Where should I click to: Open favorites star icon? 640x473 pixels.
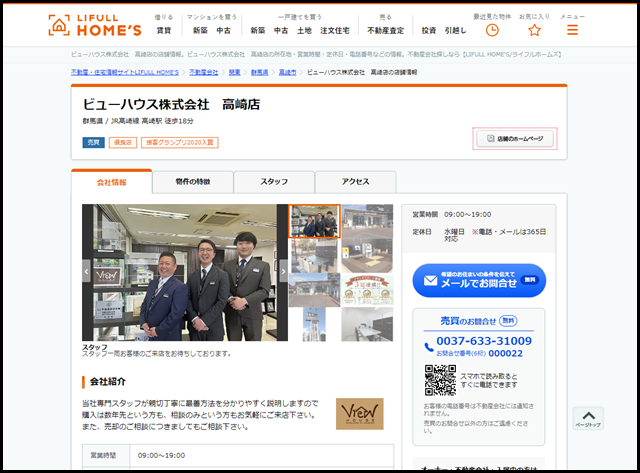[534, 30]
